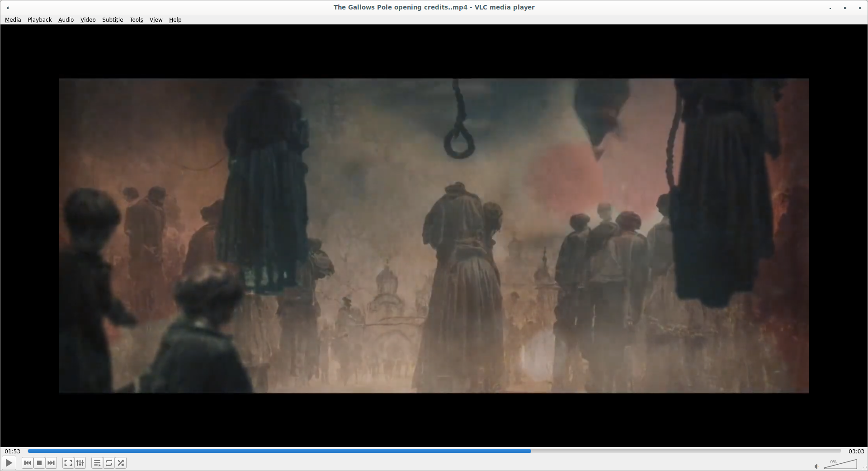The width and height of the screenshot is (868, 471).
Task: Maximize the VLC window
Action: click(845, 8)
